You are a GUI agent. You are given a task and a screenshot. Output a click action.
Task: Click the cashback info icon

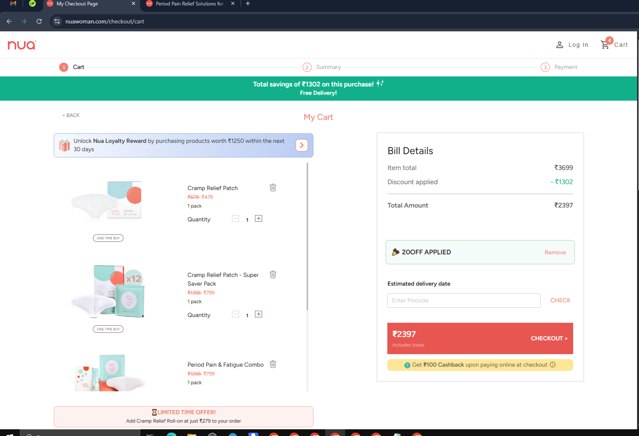553,365
